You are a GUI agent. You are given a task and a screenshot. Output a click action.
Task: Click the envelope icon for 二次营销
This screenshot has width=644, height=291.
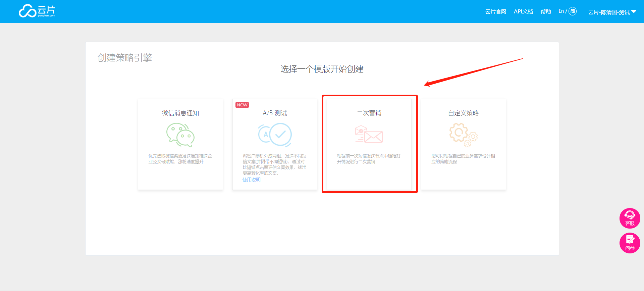point(369,134)
